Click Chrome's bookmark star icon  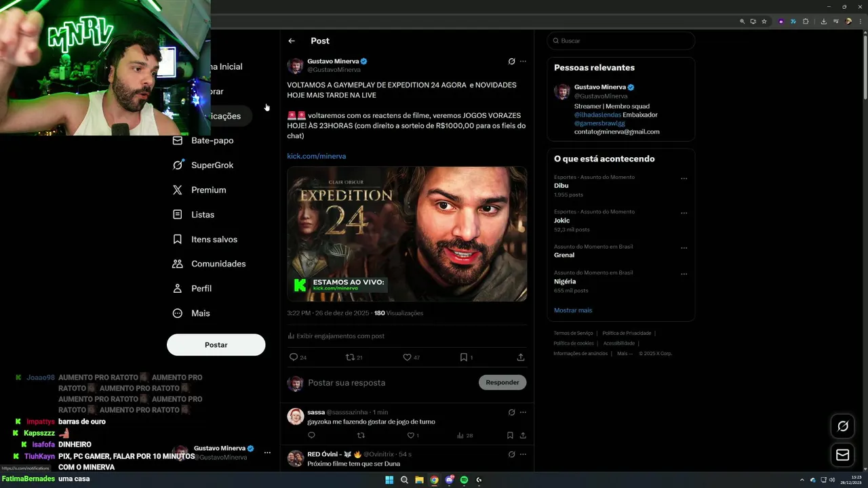click(x=764, y=21)
